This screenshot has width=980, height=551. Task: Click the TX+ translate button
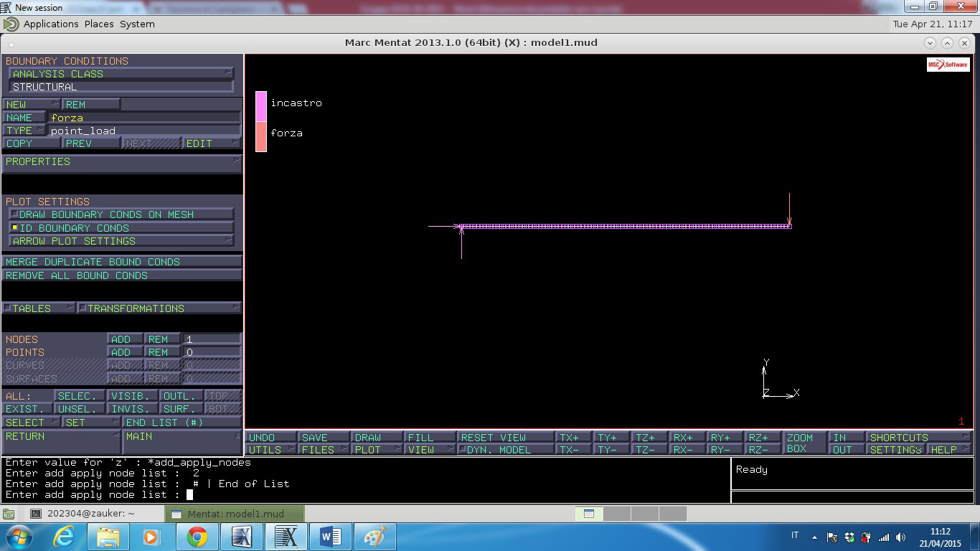pos(575,438)
